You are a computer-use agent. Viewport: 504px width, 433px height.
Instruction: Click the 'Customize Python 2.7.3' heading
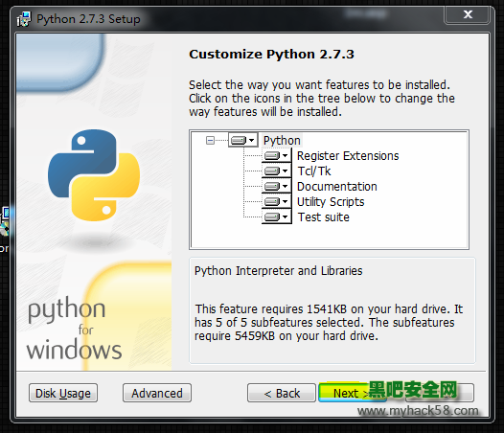pos(271,54)
